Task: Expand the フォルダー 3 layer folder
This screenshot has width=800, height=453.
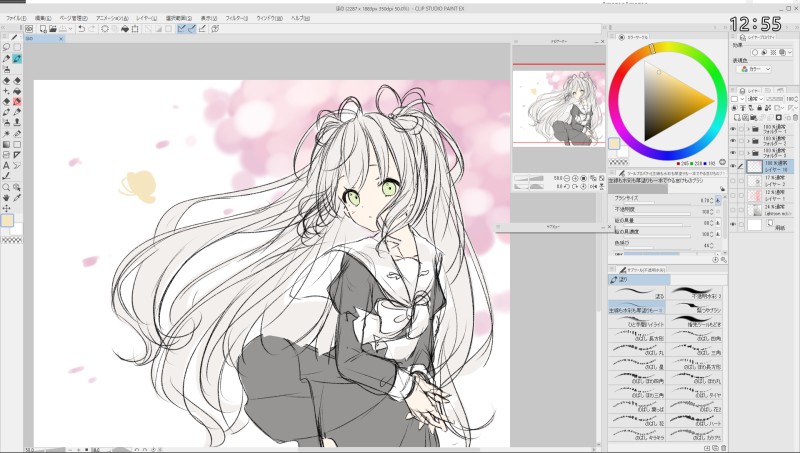Action: click(x=748, y=152)
